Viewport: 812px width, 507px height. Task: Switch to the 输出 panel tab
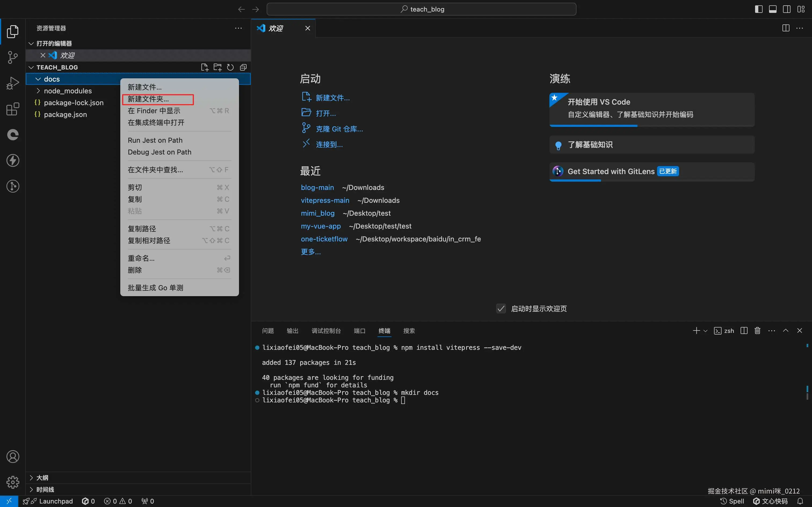[x=292, y=331]
